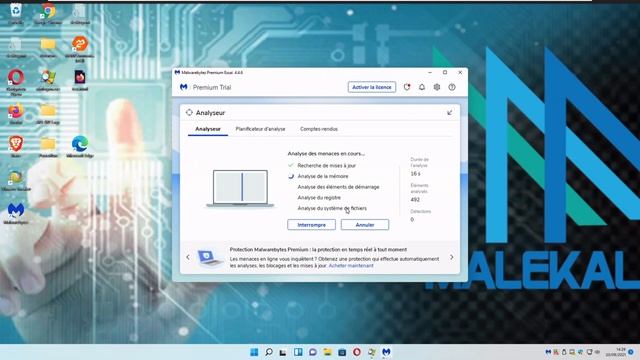
Task: Click the laptop scan illustration
Action: click(240, 188)
